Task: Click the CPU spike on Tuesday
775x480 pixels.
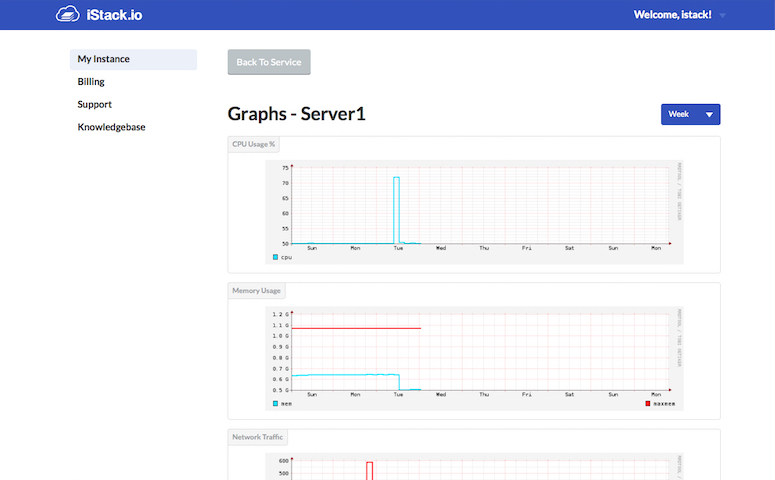Action: coord(396,210)
